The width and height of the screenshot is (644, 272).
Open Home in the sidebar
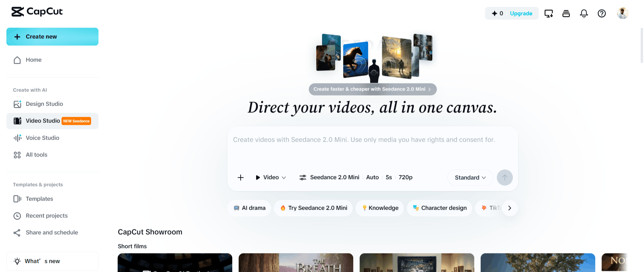[x=52, y=60]
